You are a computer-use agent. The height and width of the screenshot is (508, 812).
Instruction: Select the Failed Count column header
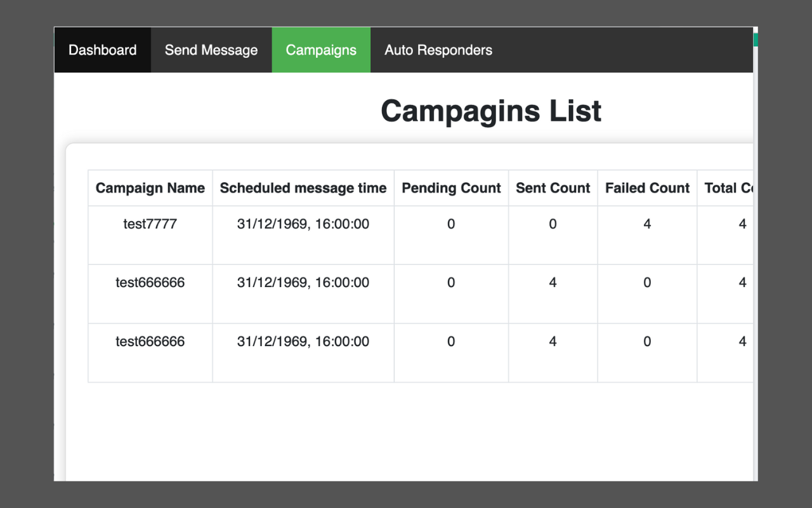(x=647, y=188)
